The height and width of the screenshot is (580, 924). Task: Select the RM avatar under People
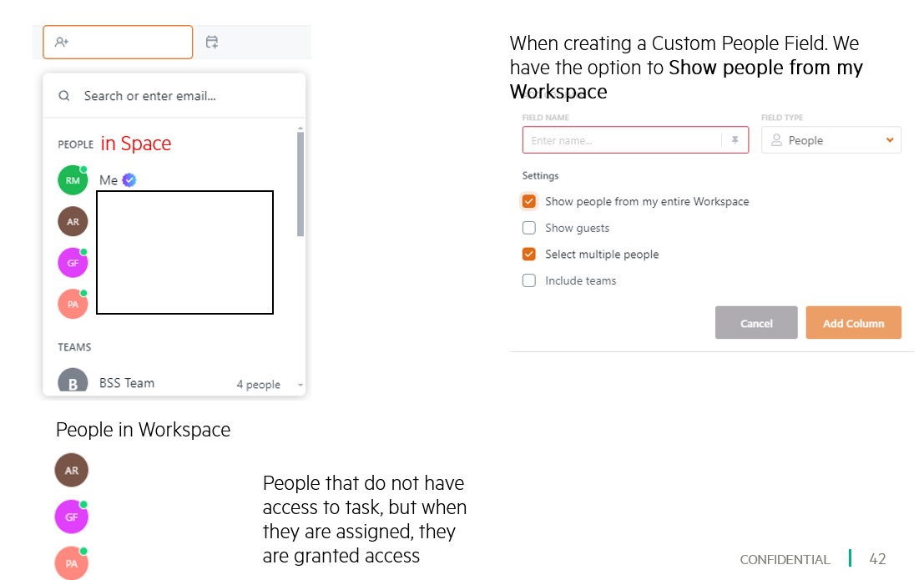(73, 179)
